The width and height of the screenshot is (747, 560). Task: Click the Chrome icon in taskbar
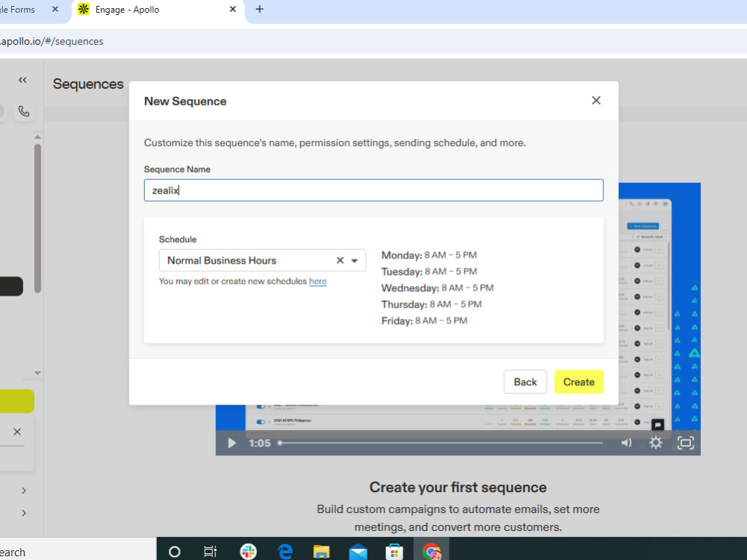click(431, 552)
